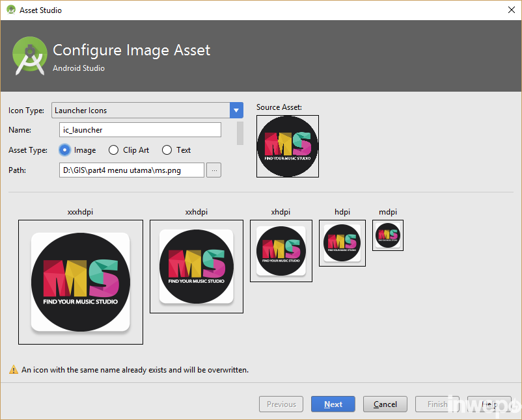Click the mdpi icon preview
Image resolution: width=522 pixels, height=420 pixels.
tap(388, 235)
